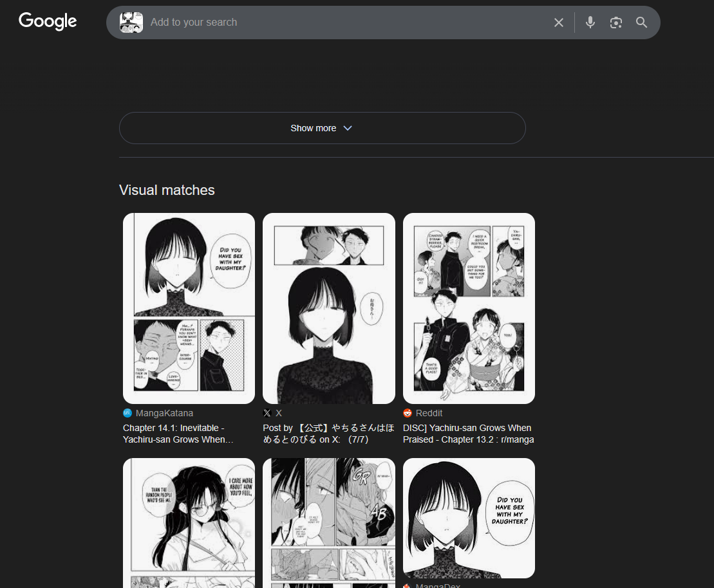Open the Reddit result image thumbnail
The height and width of the screenshot is (588, 714).
(469, 308)
